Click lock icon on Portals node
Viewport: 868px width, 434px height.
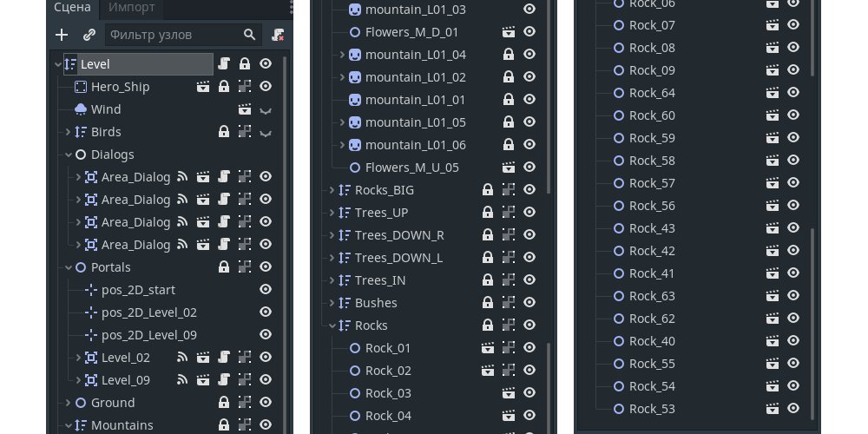click(x=224, y=266)
